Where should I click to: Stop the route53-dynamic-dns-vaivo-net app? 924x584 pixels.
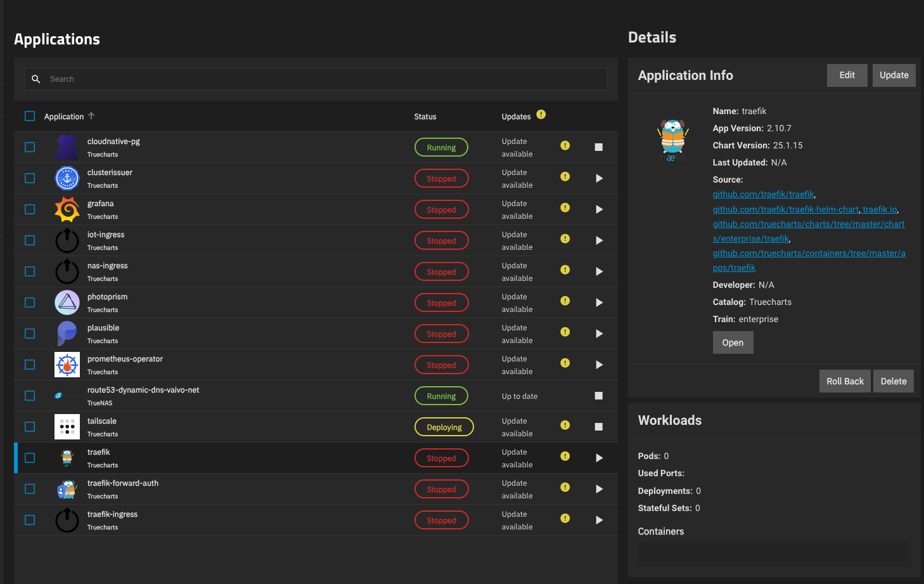point(598,396)
